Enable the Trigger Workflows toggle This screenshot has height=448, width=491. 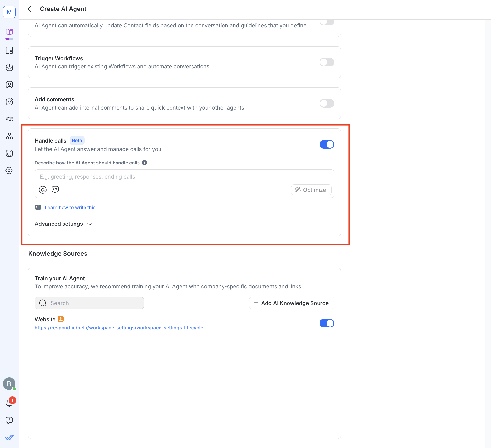(x=327, y=62)
